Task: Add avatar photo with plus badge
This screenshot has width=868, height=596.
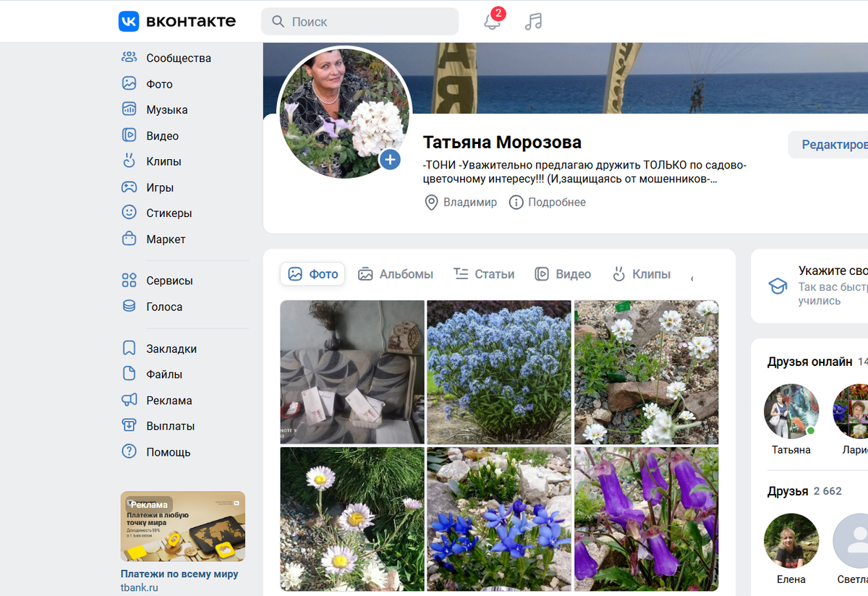Action: coord(390,160)
